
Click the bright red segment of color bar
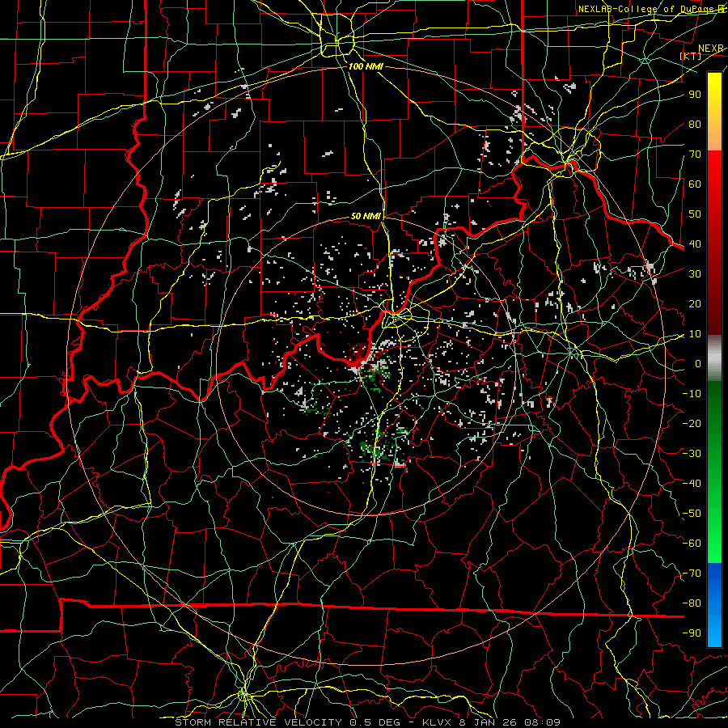(x=714, y=167)
